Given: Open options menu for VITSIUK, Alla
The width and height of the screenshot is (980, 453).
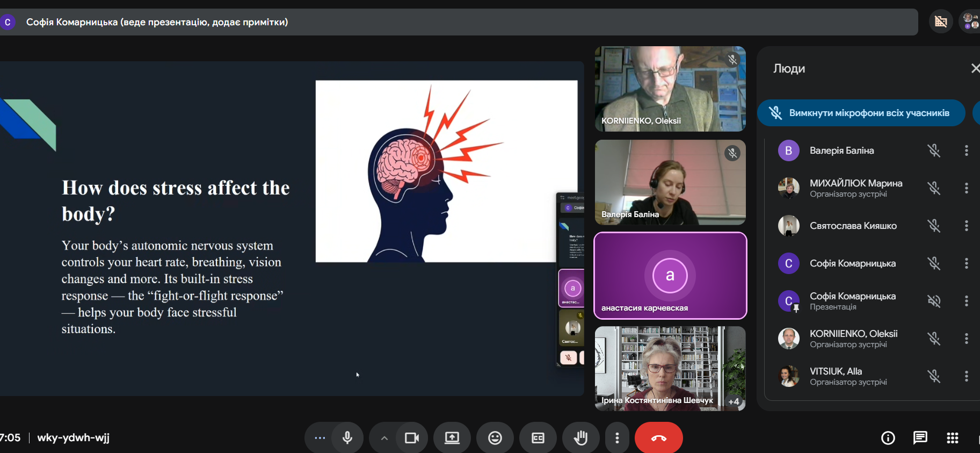Looking at the screenshot, I should point(966,376).
